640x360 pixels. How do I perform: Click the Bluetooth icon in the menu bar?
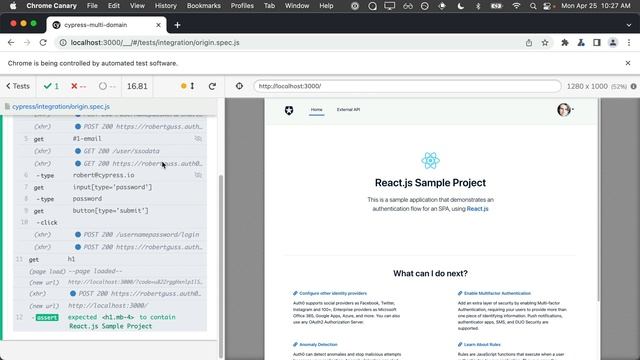[x=478, y=6]
